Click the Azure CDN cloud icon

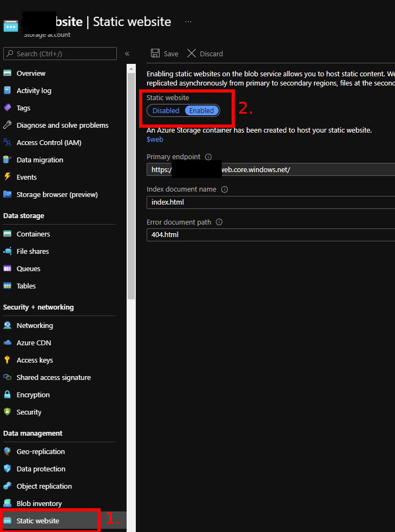pos(7,343)
